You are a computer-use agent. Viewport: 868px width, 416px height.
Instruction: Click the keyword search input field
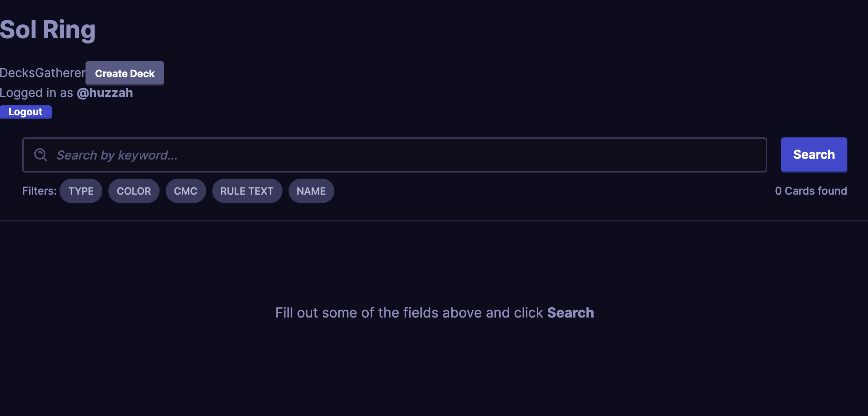point(394,155)
